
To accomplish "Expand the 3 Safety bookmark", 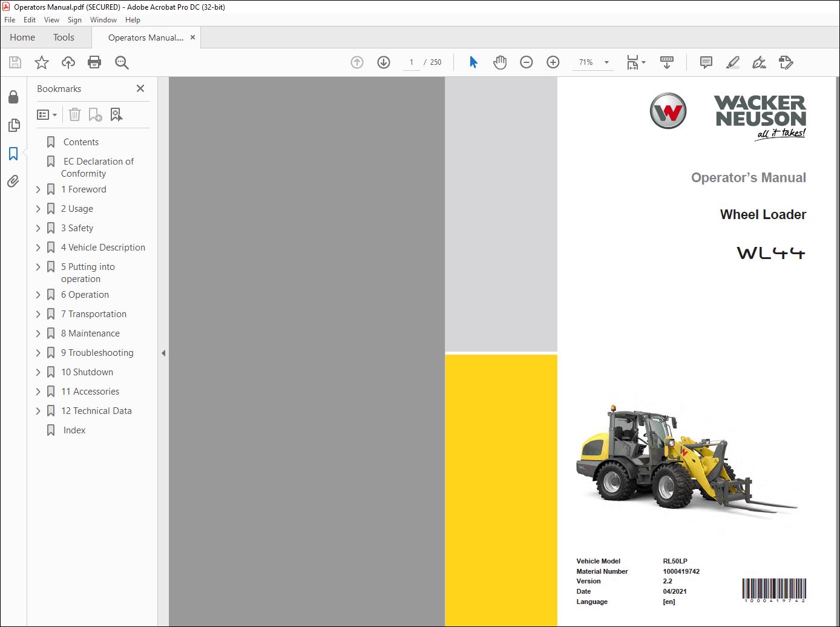I will coord(38,228).
